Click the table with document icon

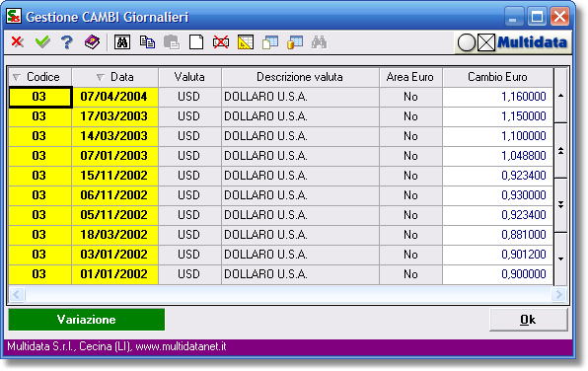[x=270, y=42]
